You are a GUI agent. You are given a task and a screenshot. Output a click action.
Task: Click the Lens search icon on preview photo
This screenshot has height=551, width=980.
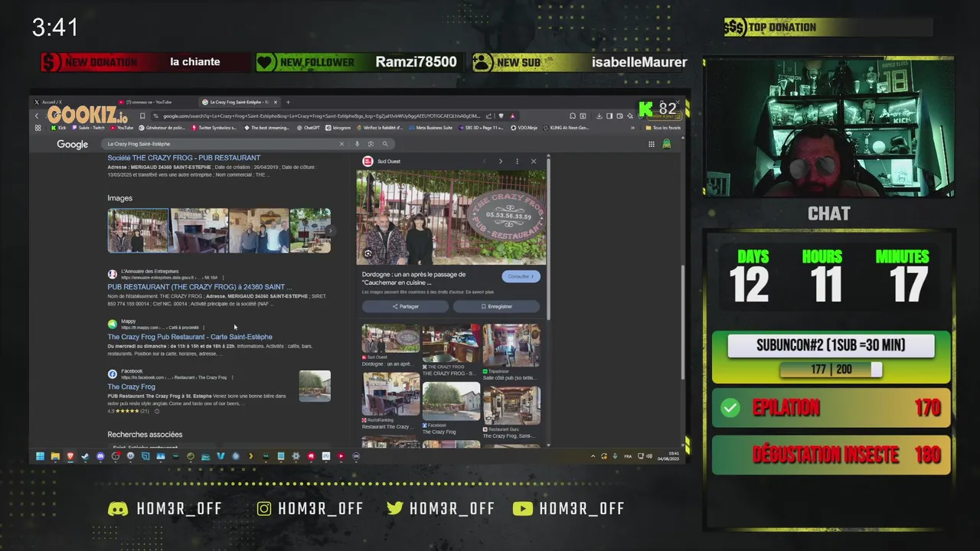(x=368, y=253)
